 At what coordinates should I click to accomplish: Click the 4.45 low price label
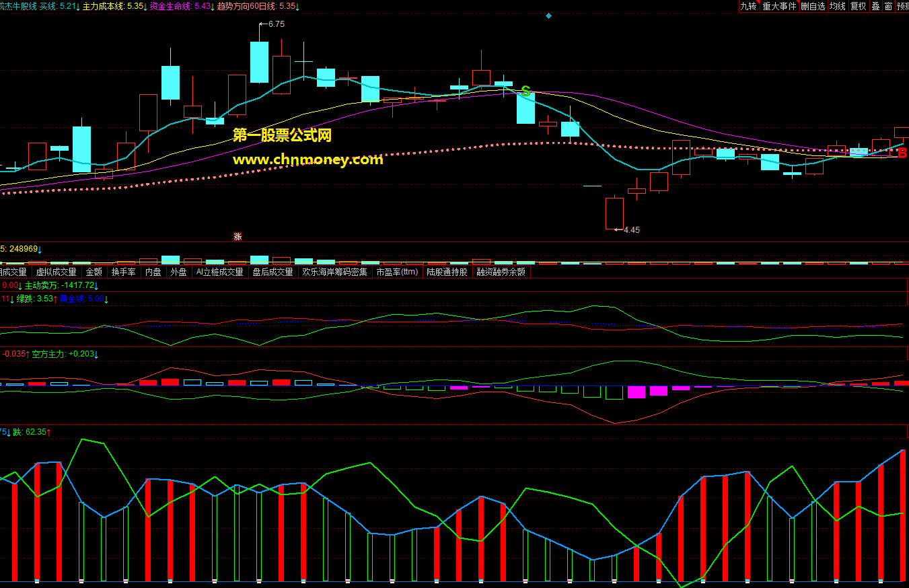631,230
